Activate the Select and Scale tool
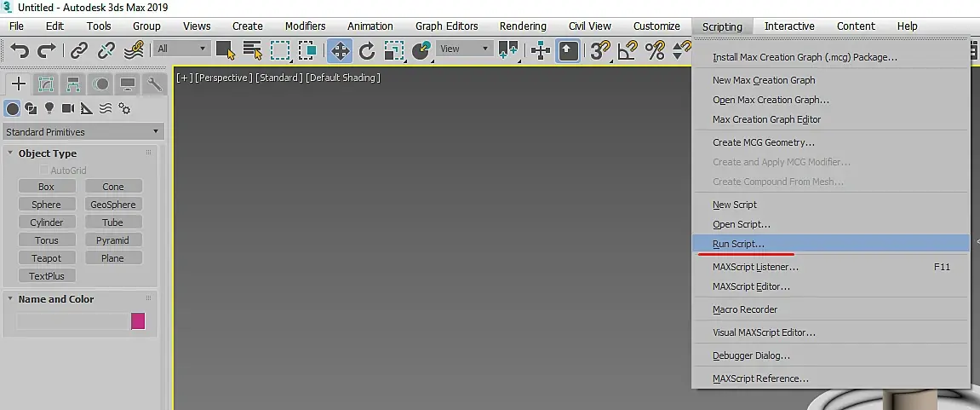This screenshot has height=410, width=980. [394, 50]
